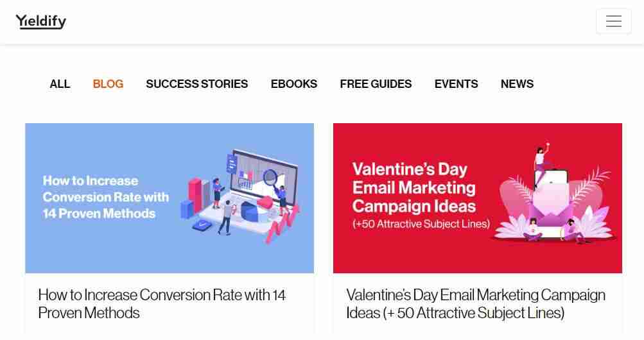Open the SUCCESS STORIES category

click(x=196, y=84)
